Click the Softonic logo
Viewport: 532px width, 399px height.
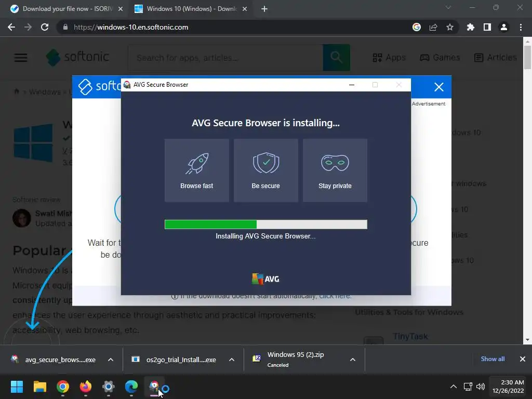tap(78, 57)
